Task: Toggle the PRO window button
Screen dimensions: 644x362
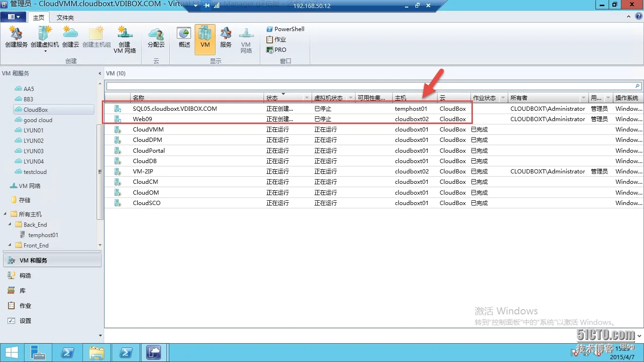Action: click(276, 49)
